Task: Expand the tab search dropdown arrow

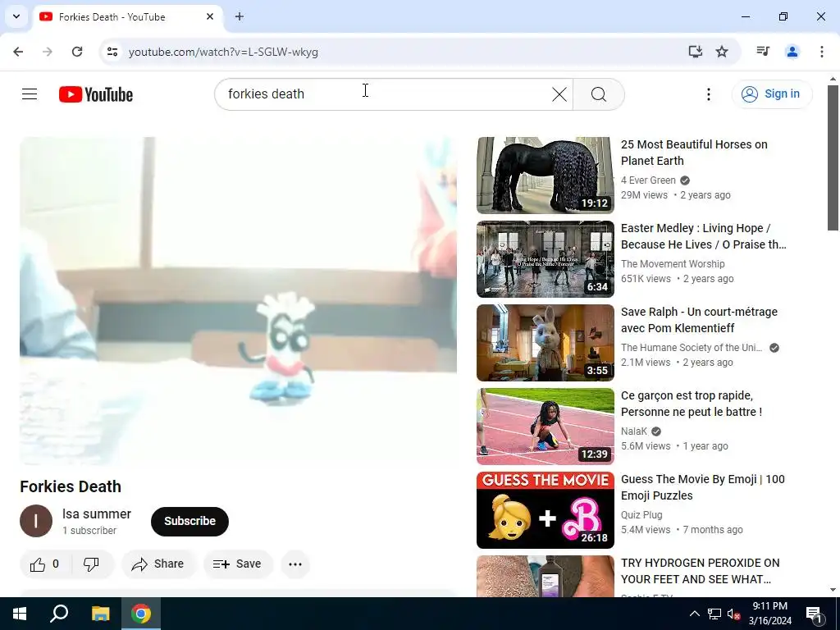Action: click(x=16, y=16)
